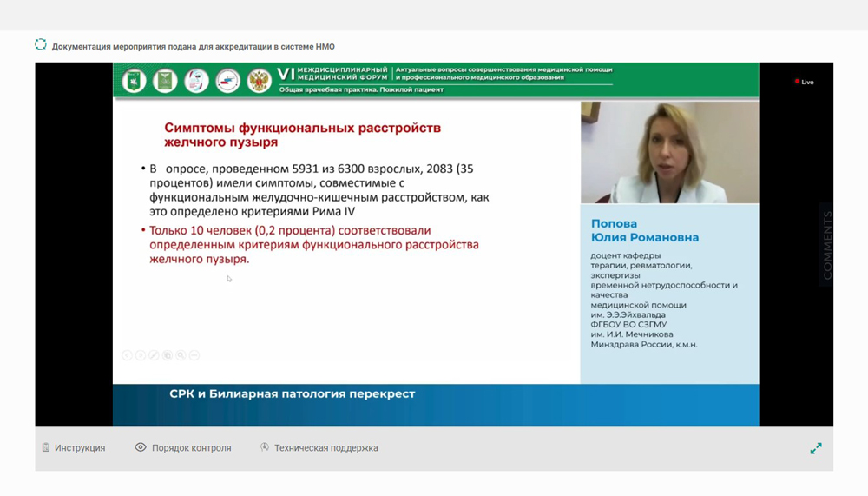Click the green circular logo beside the accreditation notice
This screenshot has width=868, height=496.
(x=41, y=45)
